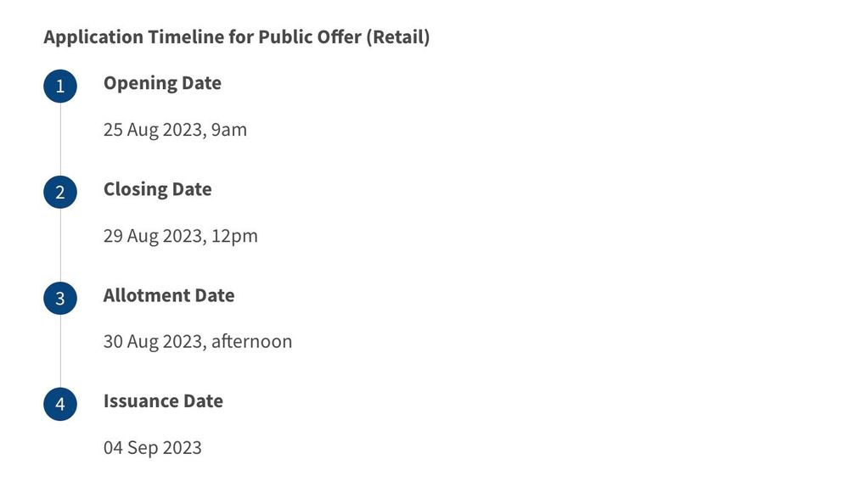Image resolution: width=849 pixels, height=504 pixels.
Task: Select the Closing Date heading
Action: tap(157, 189)
